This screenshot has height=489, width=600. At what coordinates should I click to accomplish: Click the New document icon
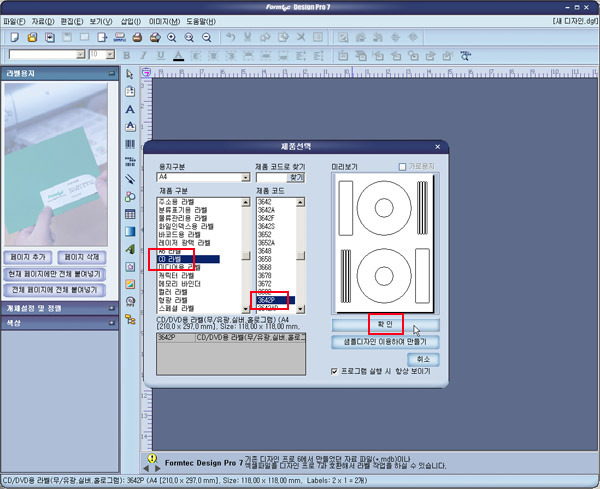(x=15, y=37)
